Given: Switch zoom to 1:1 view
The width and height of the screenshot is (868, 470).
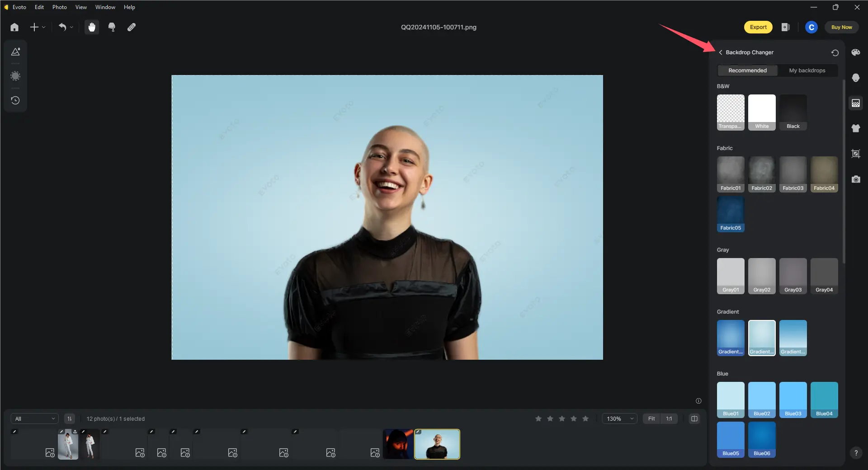Looking at the screenshot, I should pyautogui.click(x=669, y=418).
